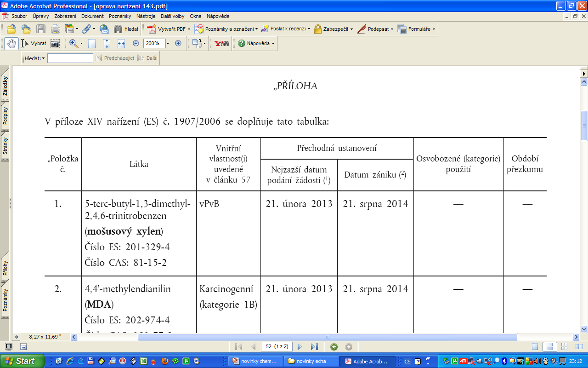Switch to Continuous-Facing page layout
Image resolution: width=588 pixels, height=368 pixels.
564,347
